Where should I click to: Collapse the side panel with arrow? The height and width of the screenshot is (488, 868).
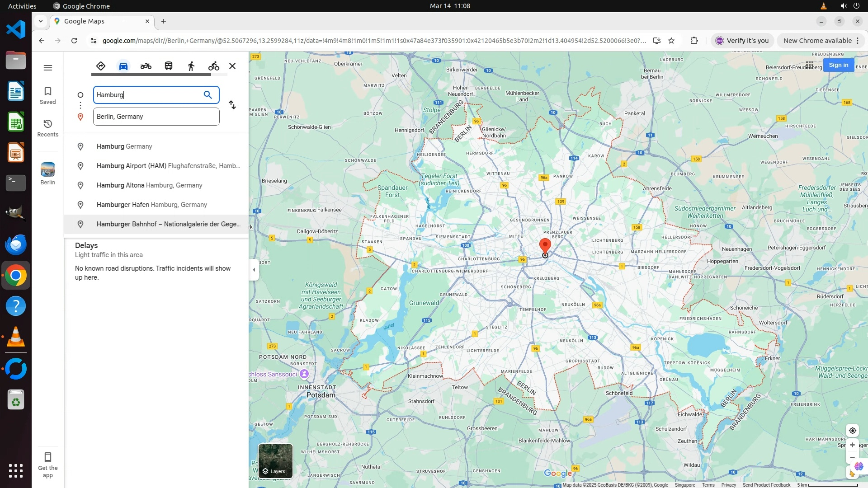click(x=254, y=270)
